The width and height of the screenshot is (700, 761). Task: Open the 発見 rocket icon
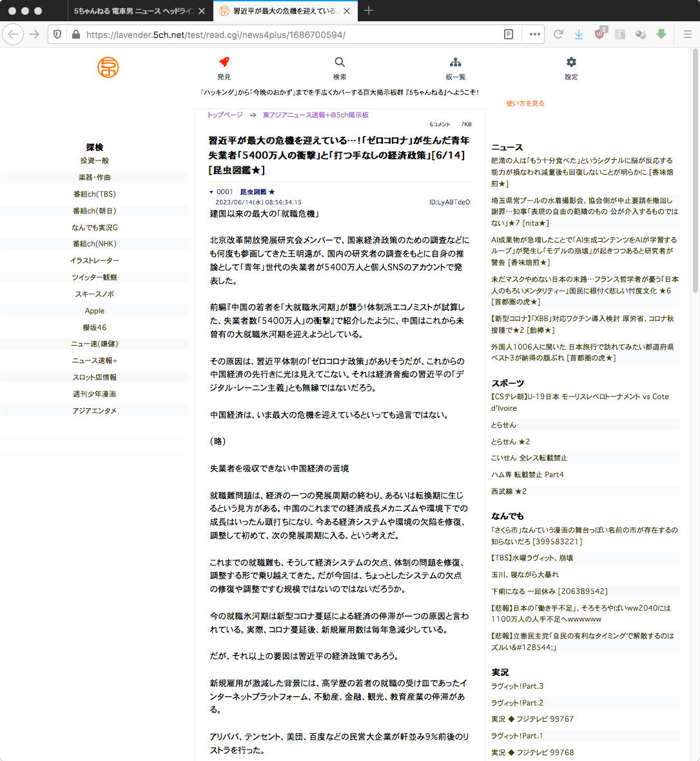pyautogui.click(x=224, y=62)
